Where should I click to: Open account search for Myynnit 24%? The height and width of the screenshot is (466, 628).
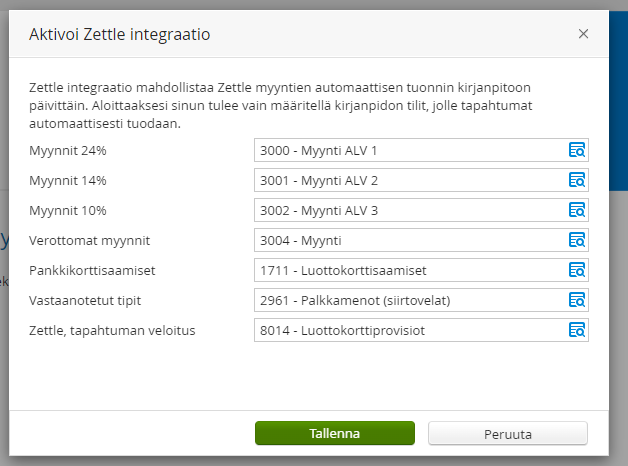click(577, 150)
